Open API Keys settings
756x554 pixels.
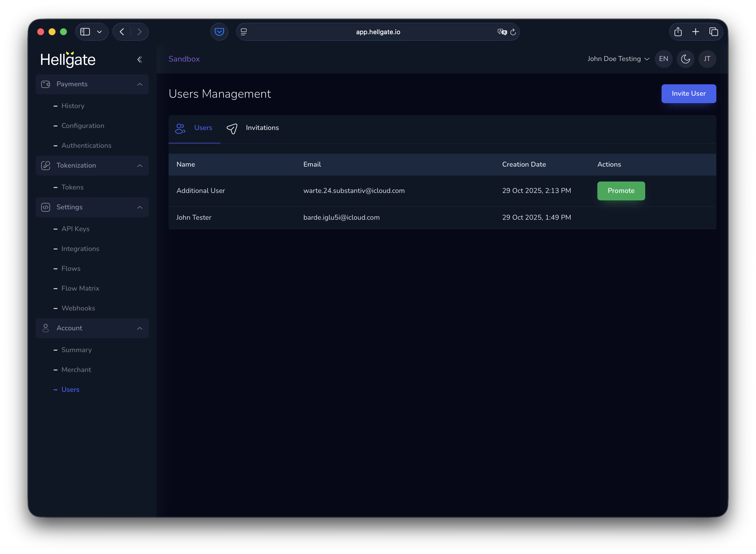click(x=75, y=229)
